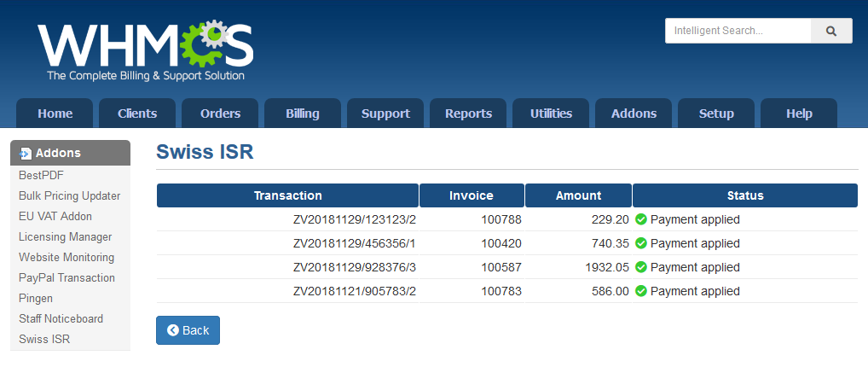Image resolution: width=868 pixels, height=367 pixels.
Task: Select transaction ZV20181129/928376/3
Action: pos(355,267)
